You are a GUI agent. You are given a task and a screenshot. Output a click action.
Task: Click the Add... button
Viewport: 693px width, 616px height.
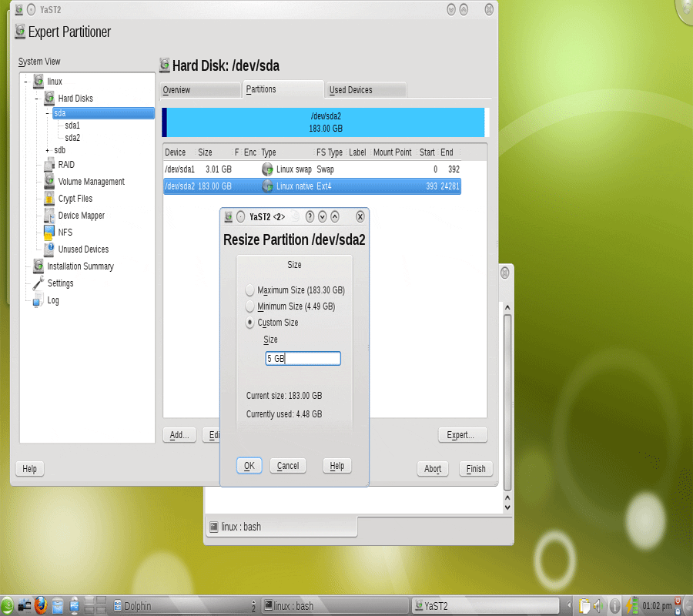[179, 435]
